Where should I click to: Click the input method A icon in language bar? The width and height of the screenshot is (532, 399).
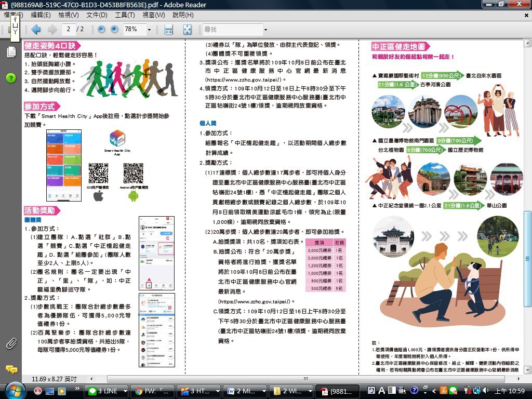(382, 391)
